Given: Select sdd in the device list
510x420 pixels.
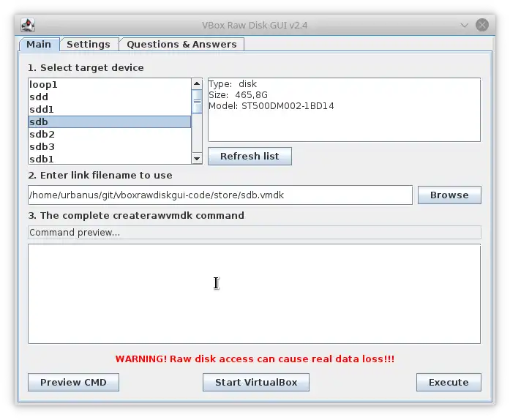Looking at the screenshot, I should point(110,97).
